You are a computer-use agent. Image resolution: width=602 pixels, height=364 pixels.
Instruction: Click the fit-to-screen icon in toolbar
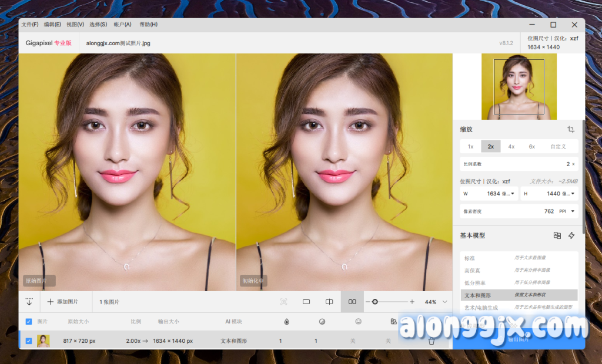(284, 302)
